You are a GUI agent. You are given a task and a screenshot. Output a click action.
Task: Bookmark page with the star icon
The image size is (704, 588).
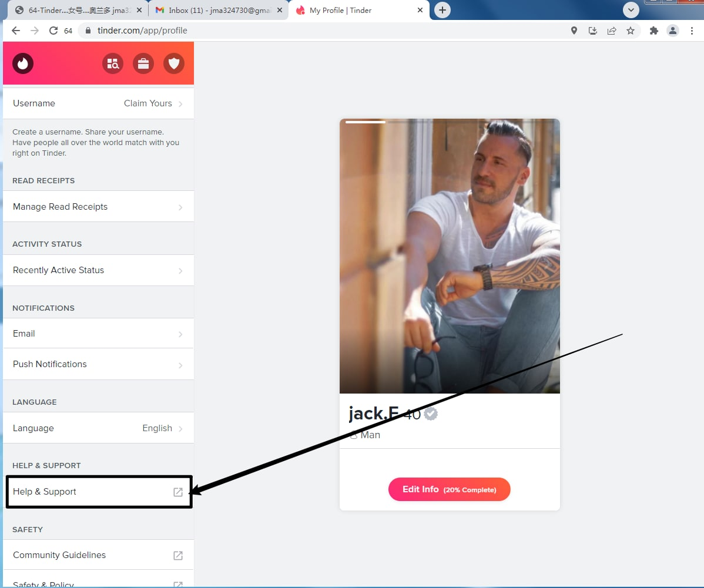coord(631,31)
